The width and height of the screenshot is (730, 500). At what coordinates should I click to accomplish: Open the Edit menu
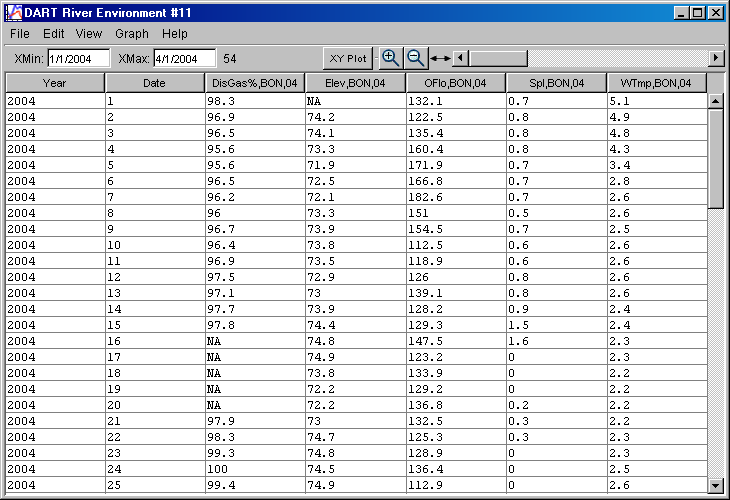click(53, 34)
